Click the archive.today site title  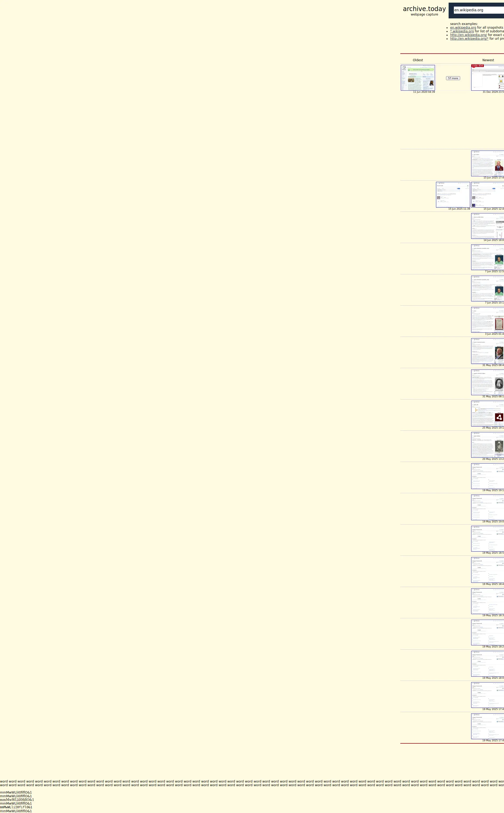pos(424,9)
